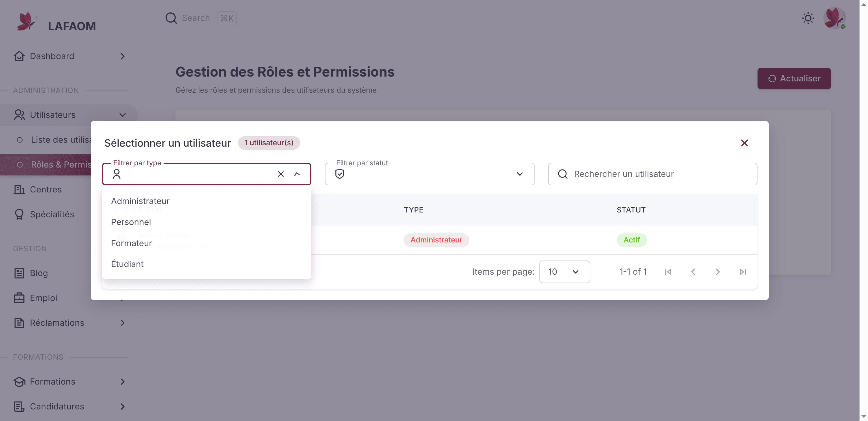Click the Candidatures form icon
The width and height of the screenshot is (868, 421).
tap(19, 407)
